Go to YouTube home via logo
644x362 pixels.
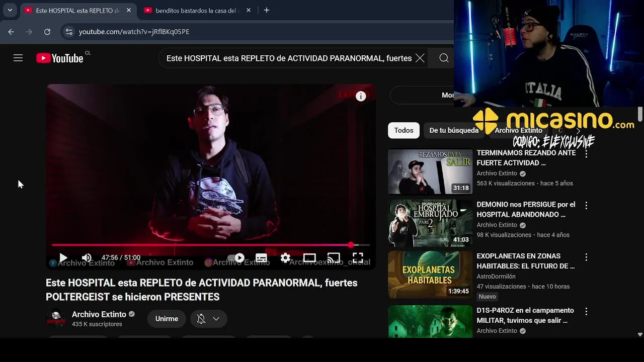(x=60, y=58)
